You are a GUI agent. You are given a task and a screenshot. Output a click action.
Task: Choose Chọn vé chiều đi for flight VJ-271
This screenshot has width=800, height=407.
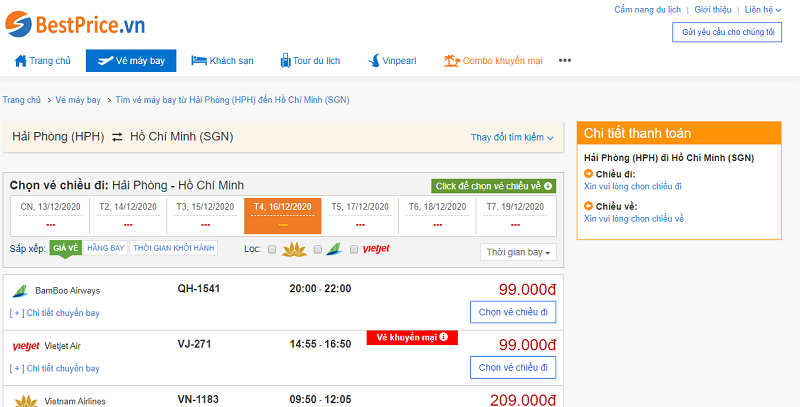tap(513, 367)
